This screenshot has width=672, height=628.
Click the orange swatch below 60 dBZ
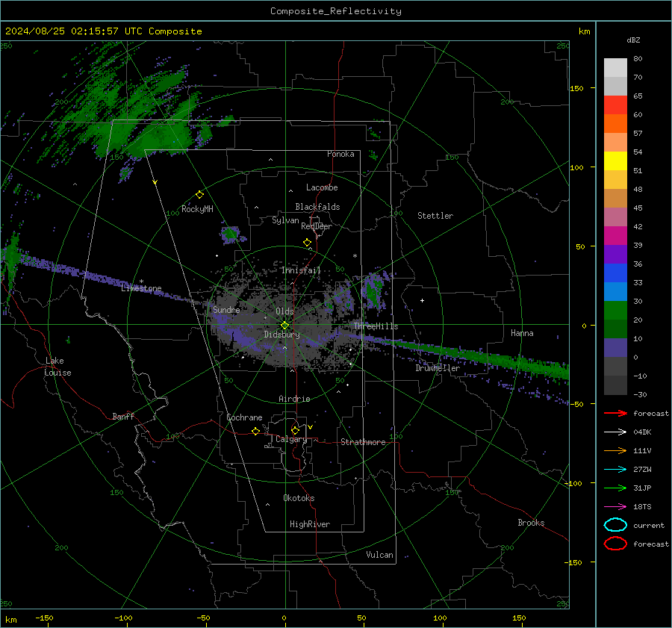[615, 123]
